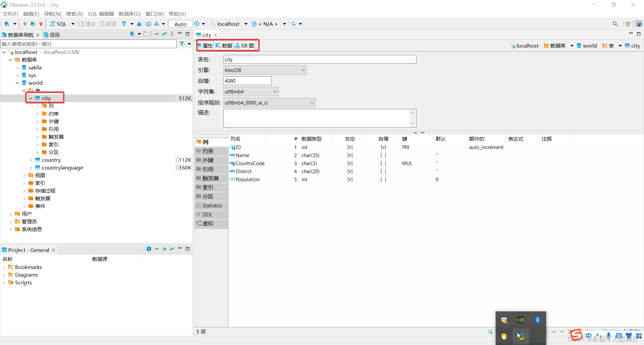Open the engine InnoDB dropdown

[x=265, y=70]
